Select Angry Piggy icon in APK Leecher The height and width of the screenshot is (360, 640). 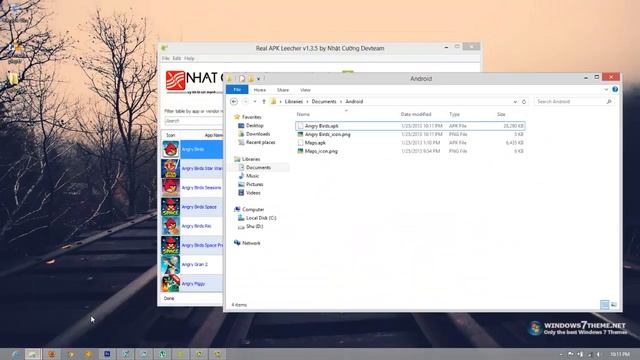[171, 283]
